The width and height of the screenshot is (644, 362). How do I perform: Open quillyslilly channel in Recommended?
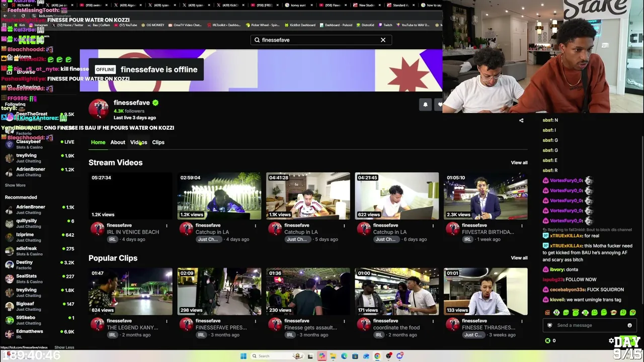pyautogui.click(x=39, y=223)
